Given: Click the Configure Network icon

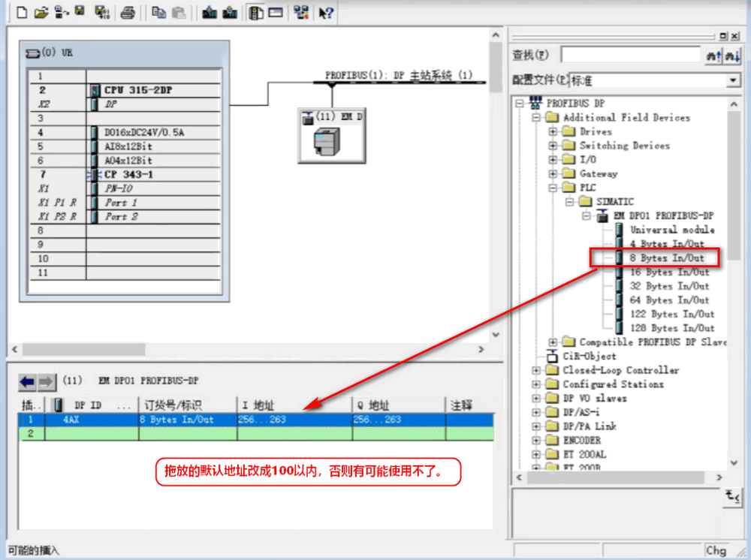Looking at the screenshot, I should [x=301, y=12].
